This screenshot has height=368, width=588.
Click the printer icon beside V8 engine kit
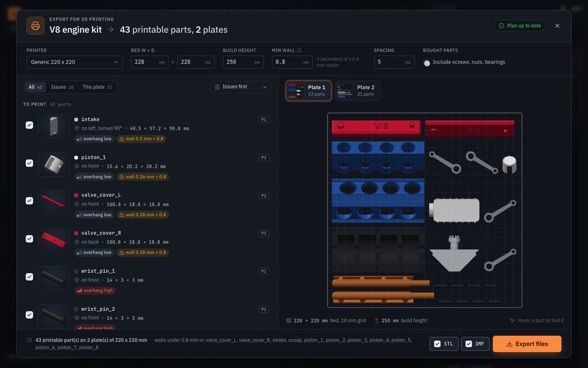pos(36,26)
